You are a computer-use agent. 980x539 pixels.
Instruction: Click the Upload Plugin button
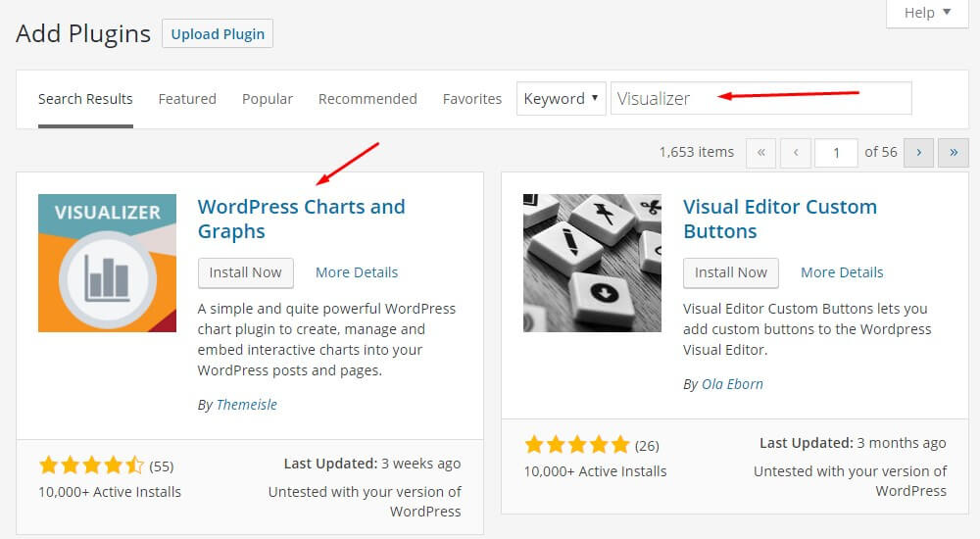click(x=217, y=33)
